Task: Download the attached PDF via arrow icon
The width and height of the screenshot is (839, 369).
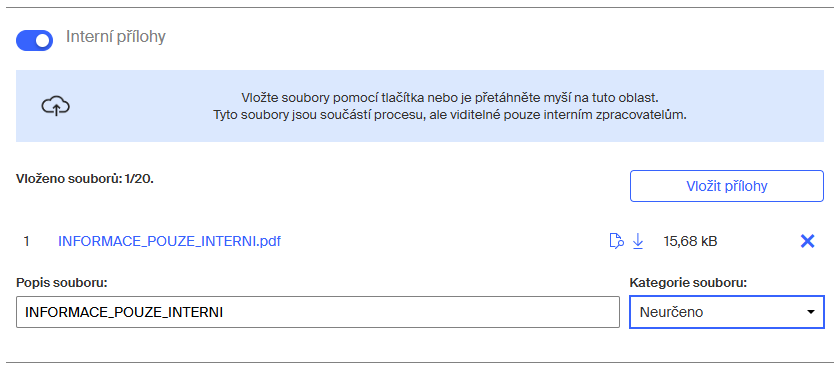Action: tap(637, 241)
